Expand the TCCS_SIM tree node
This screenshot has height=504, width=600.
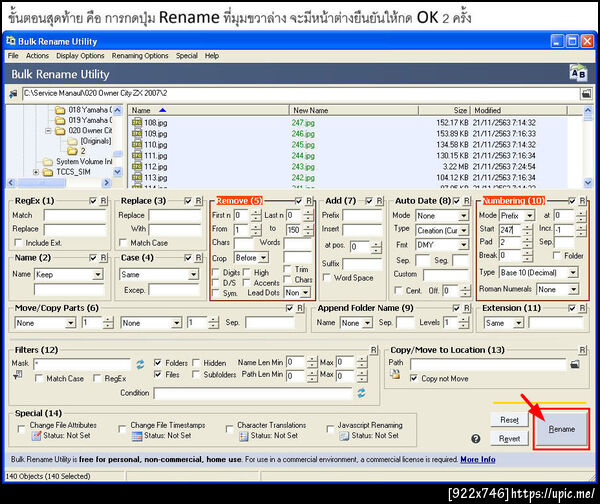(x=36, y=172)
